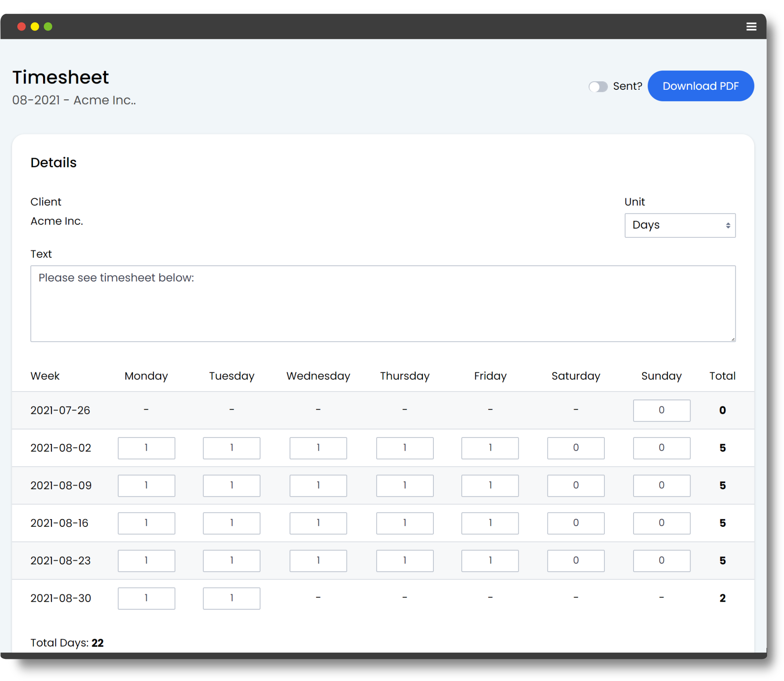Edit Saturday field for week 2021-08-09
The width and height of the screenshot is (784, 681).
(576, 486)
